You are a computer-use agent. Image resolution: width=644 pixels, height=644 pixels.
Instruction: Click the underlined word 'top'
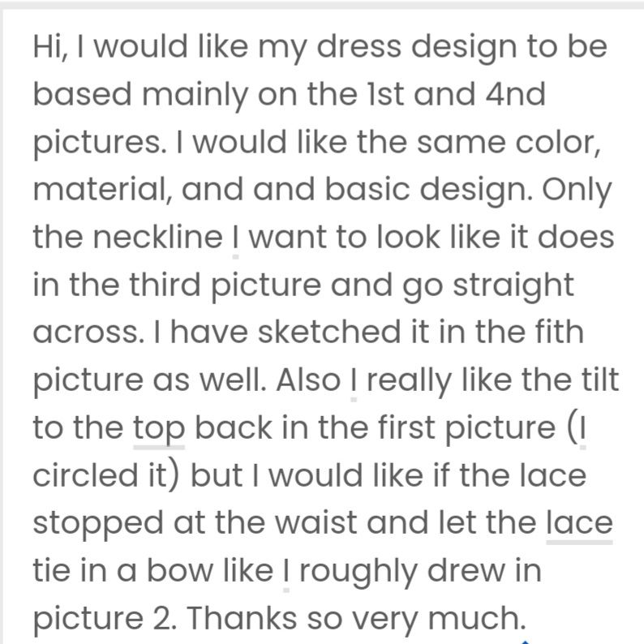(x=158, y=429)
